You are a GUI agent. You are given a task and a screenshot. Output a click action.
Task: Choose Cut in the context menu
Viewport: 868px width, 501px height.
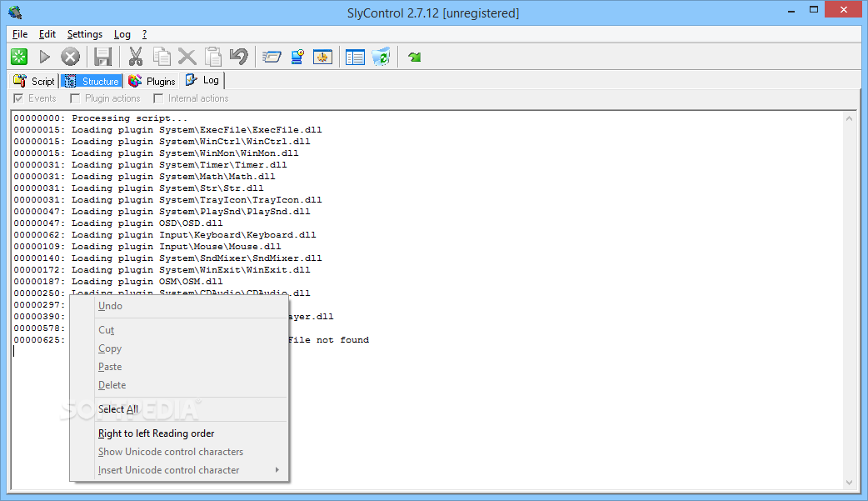[179, 330]
